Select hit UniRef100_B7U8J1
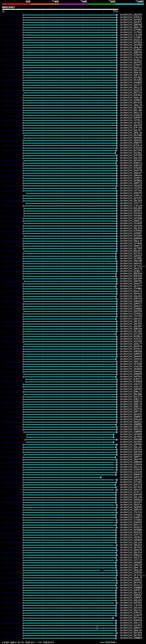Image resolution: width=146 pixels, height=644 pixels. (131, 17)
